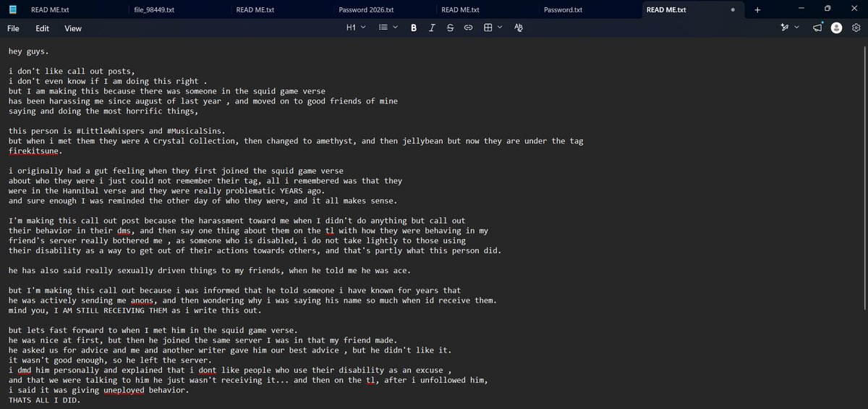Restore down the Notepad window
868x409 pixels.
click(828, 9)
